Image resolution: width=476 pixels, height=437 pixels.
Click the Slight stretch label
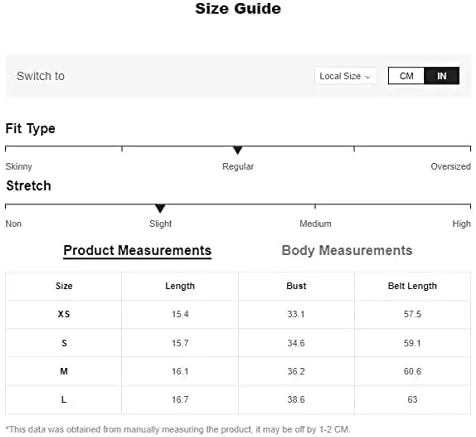(x=160, y=224)
